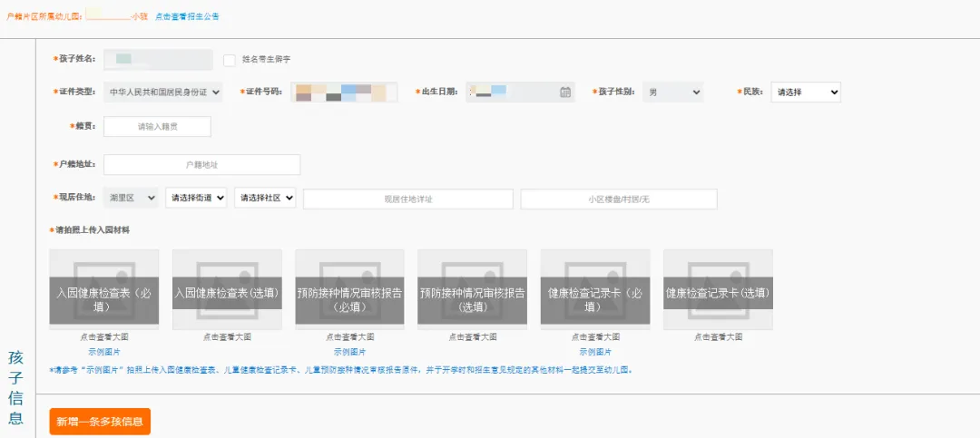980x438 pixels.
Task: Click 点击查看大图 under 入园健康检查表（必填）
Action: click(x=103, y=336)
